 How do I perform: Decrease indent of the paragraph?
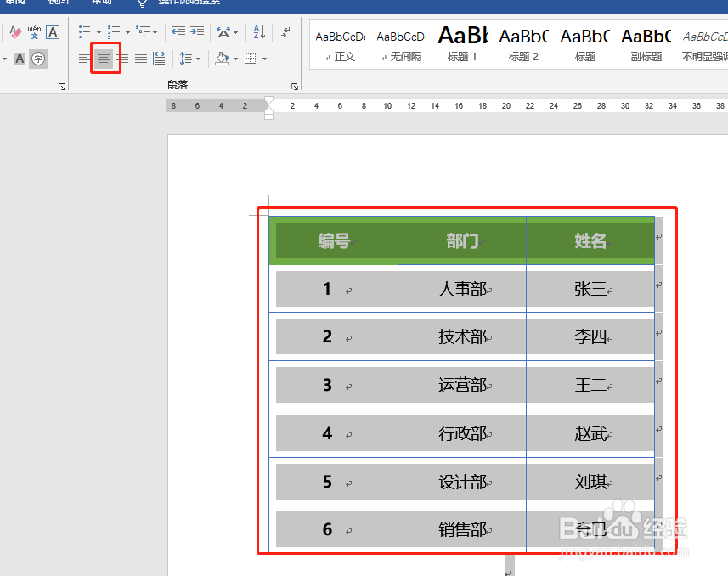[x=180, y=31]
